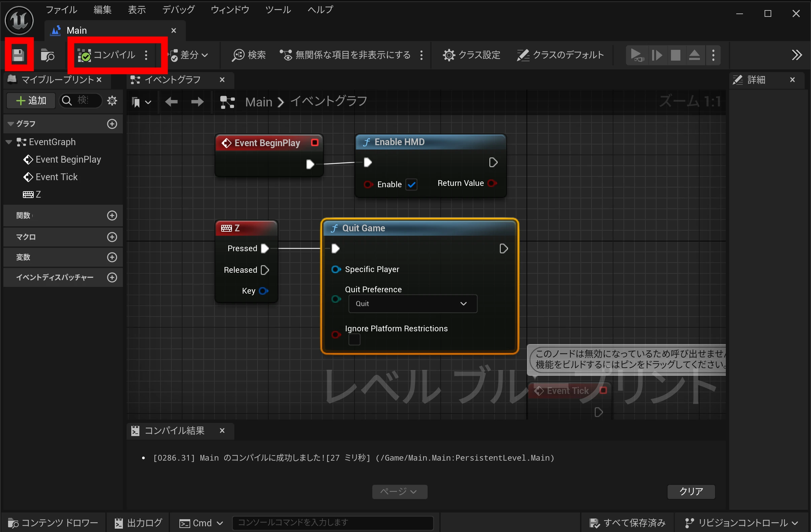Open class settings (クラス設定)
811x532 pixels.
coord(472,55)
